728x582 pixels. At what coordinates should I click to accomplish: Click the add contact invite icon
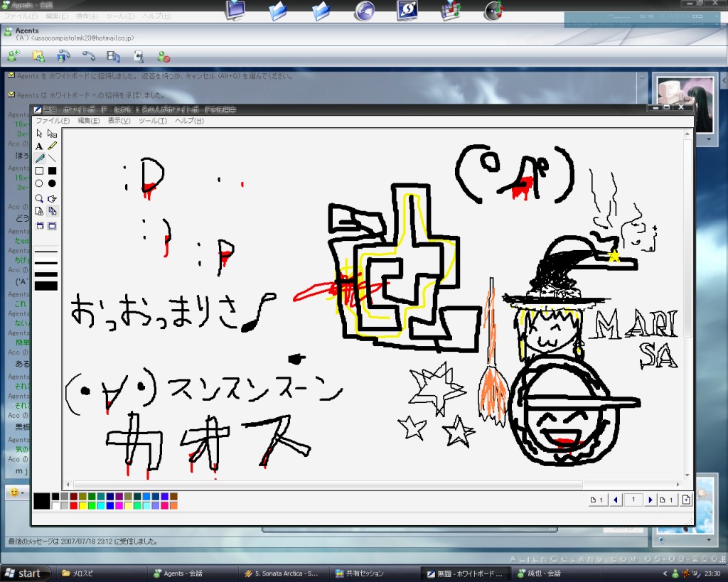click(x=13, y=56)
